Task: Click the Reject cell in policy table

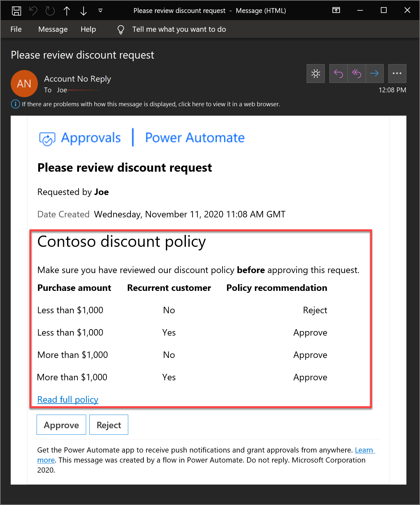Action: tap(315, 310)
